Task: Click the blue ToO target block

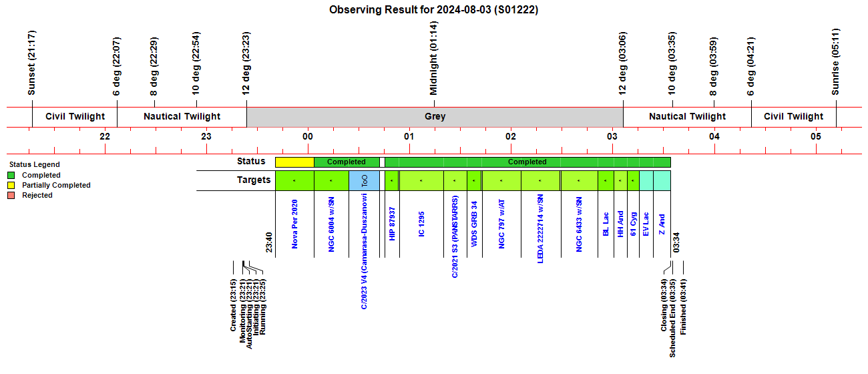Action: pyautogui.click(x=364, y=180)
